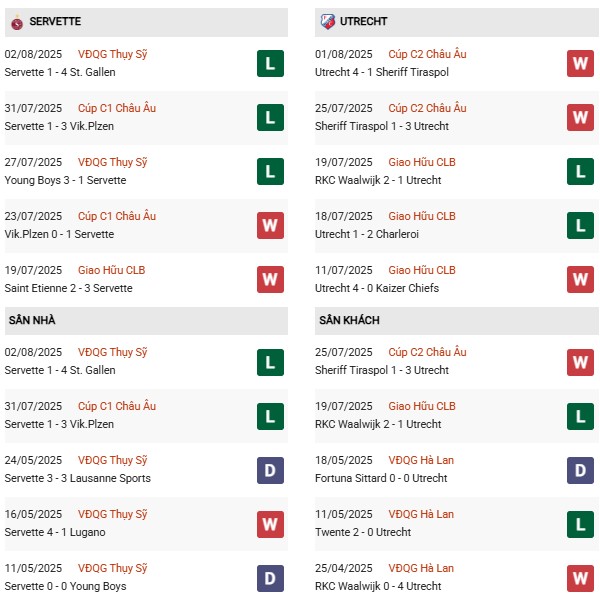
Task: Click the L badge for Twente 2-0 Utrecht
Action: (580, 523)
